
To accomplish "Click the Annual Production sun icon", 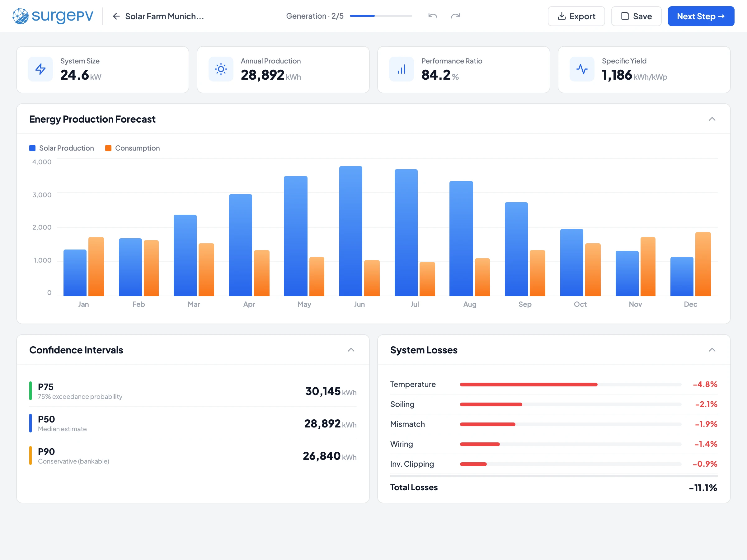I will click(221, 69).
